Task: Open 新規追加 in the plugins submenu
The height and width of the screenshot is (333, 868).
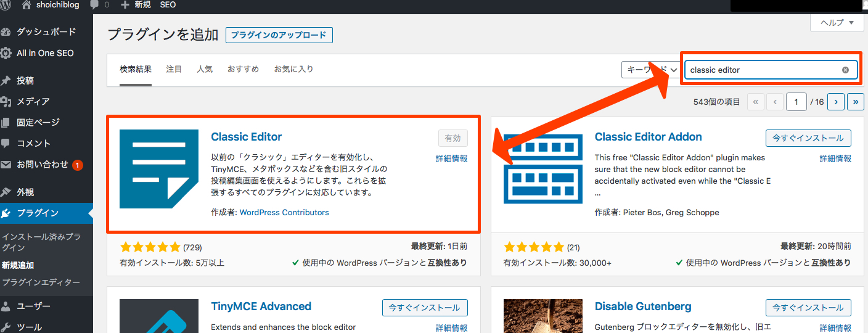Action: coord(18,266)
